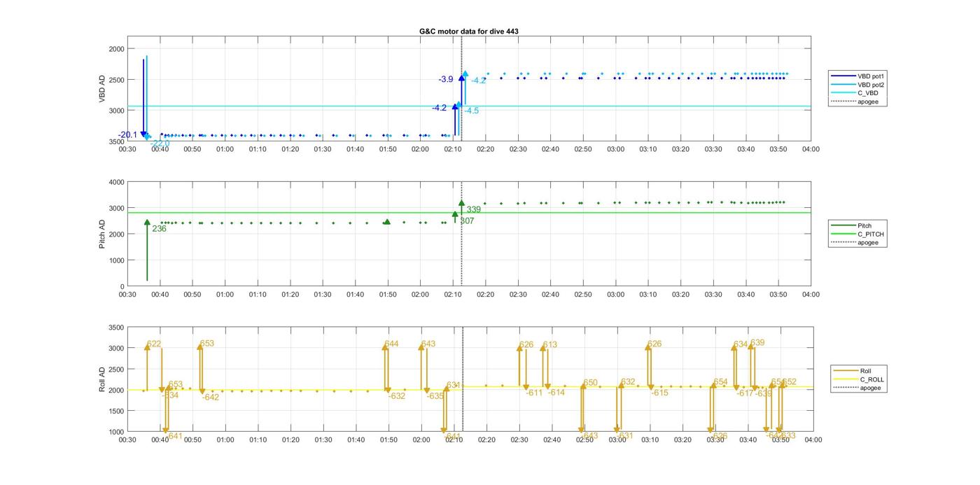Click the "643" roll annotation at the peak

pos(428,344)
